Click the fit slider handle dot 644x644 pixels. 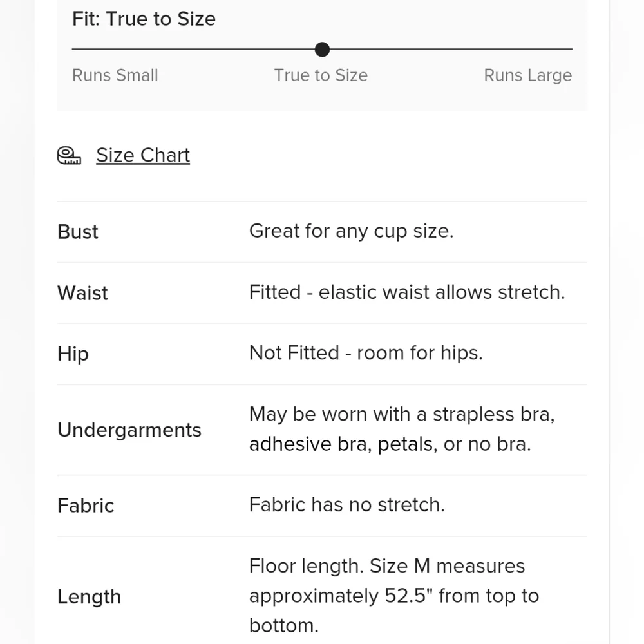(x=322, y=50)
